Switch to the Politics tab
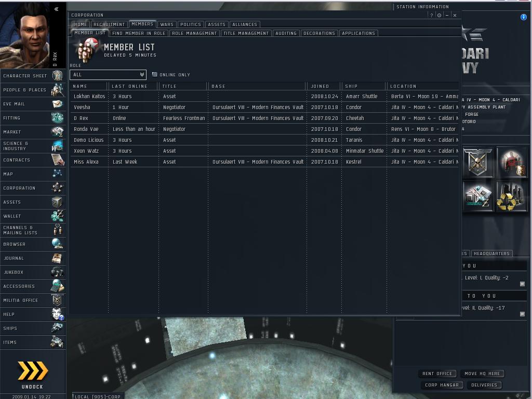532x399 pixels. 191,24
